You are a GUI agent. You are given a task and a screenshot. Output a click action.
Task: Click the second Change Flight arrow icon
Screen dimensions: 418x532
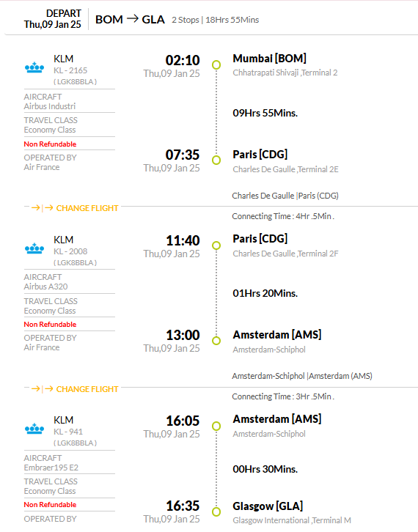[x=39, y=388]
